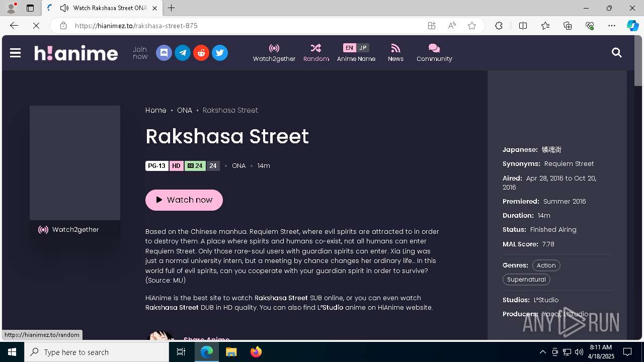Open the taskbar clock and date
644x362 pixels.
(602, 352)
